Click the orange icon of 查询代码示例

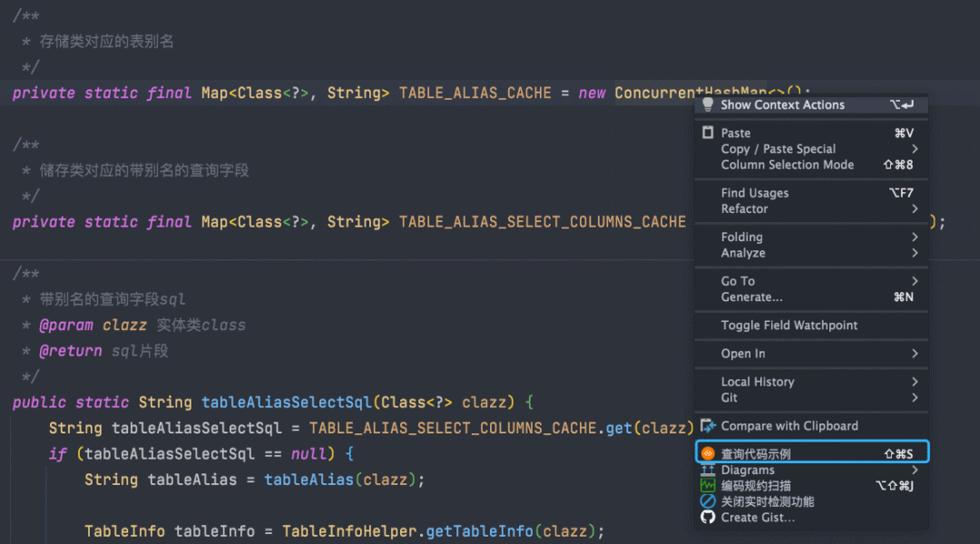click(708, 453)
